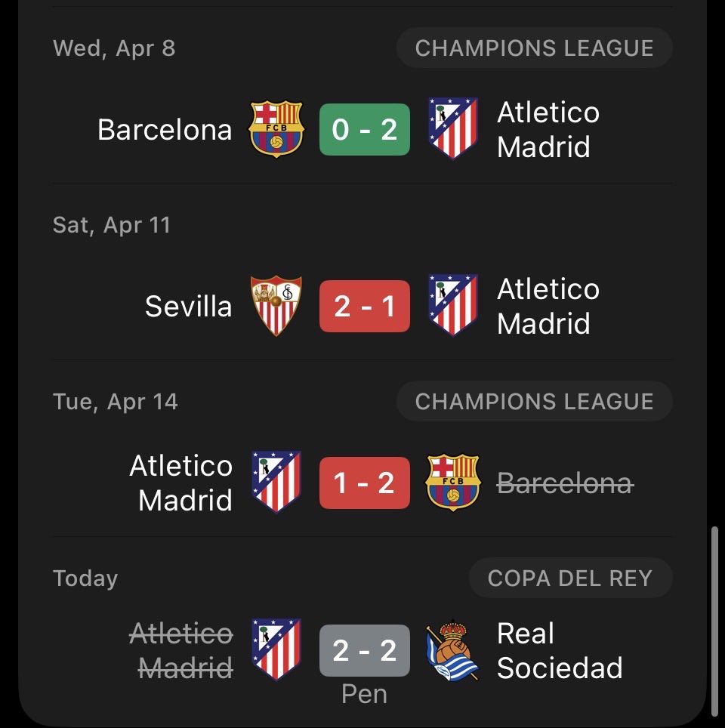Tap the Atletico Madrid crest in the Apr 8 match

point(453,128)
